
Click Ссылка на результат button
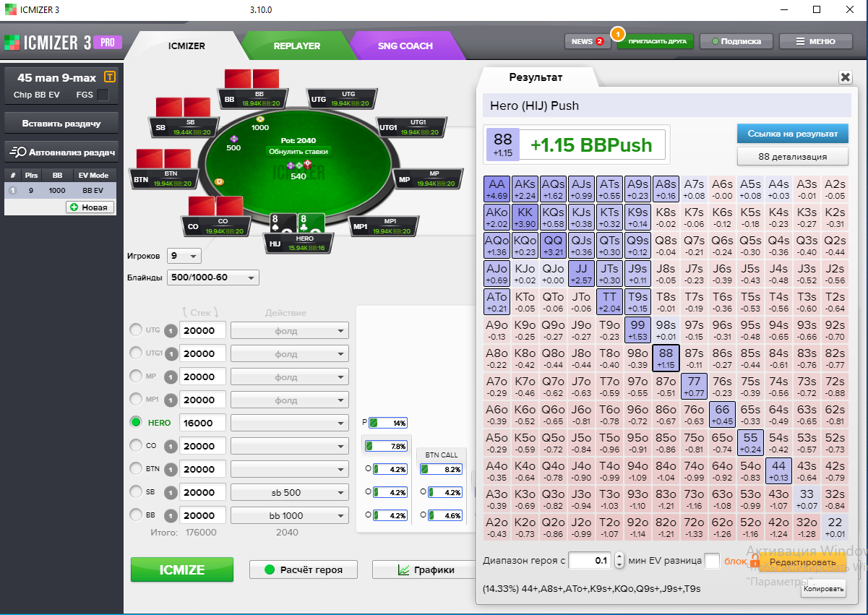792,134
